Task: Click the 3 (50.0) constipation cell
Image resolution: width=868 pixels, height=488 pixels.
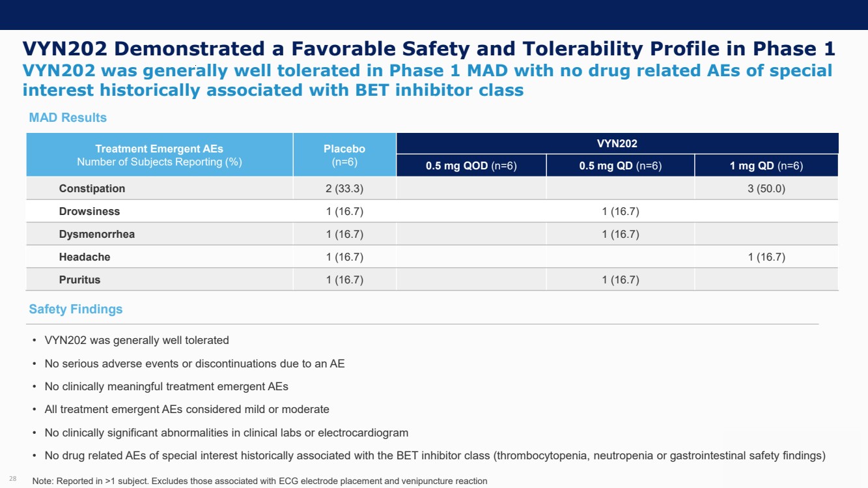Action: coord(766,188)
